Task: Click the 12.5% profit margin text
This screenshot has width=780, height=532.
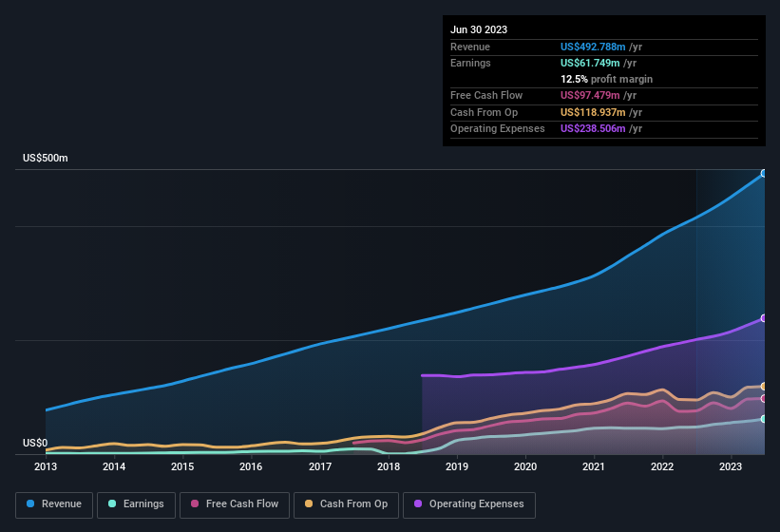Action: coord(606,79)
